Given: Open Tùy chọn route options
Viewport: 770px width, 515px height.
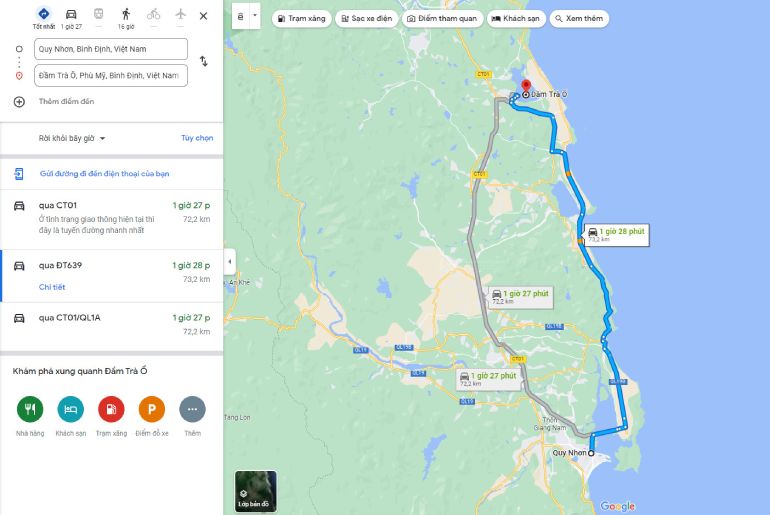Looking at the screenshot, I should click(x=197, y=138).
